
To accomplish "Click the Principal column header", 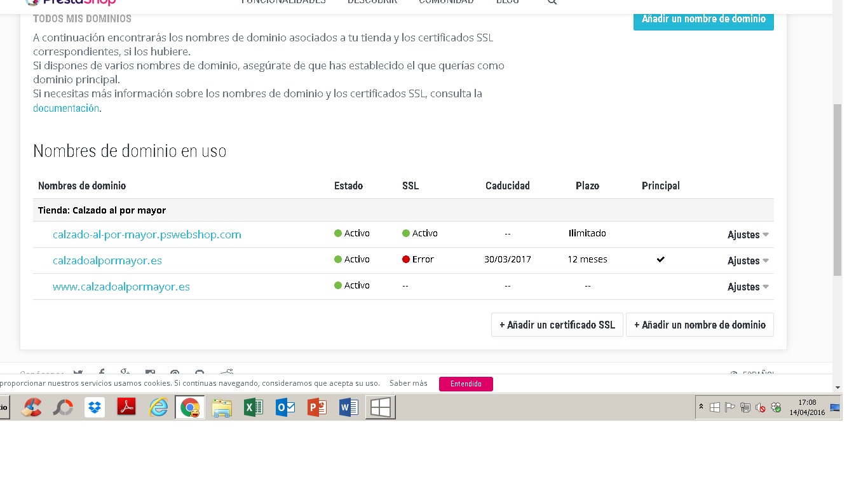I will pyautogui.click(x=661, y=186).
